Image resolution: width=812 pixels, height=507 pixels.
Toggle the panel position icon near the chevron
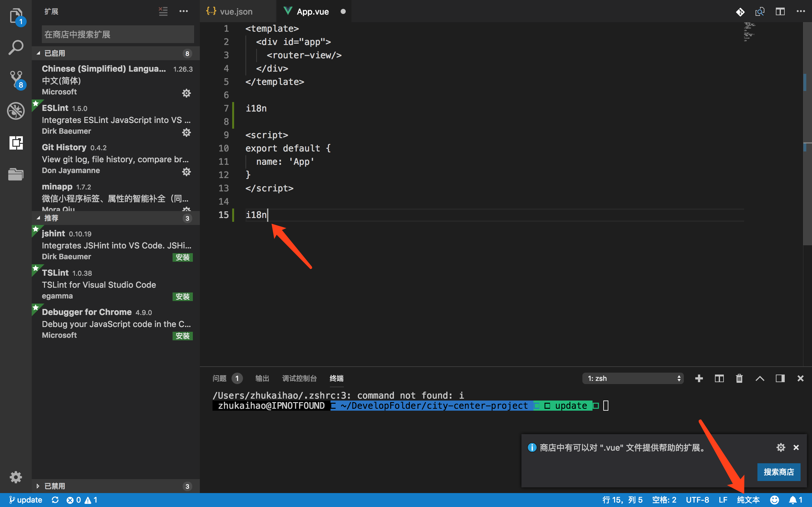pyautogui.click(x=780, y=378)
